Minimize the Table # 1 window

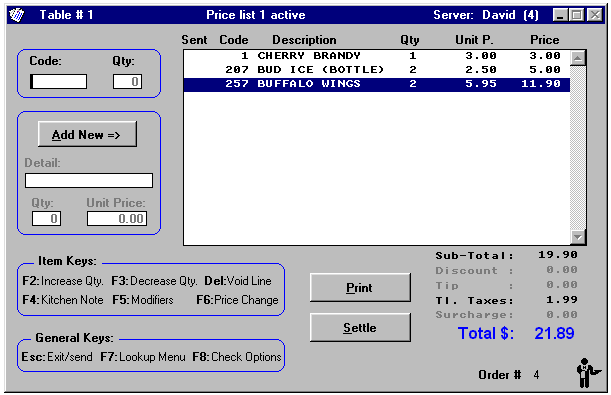click(x=560, y=15)
